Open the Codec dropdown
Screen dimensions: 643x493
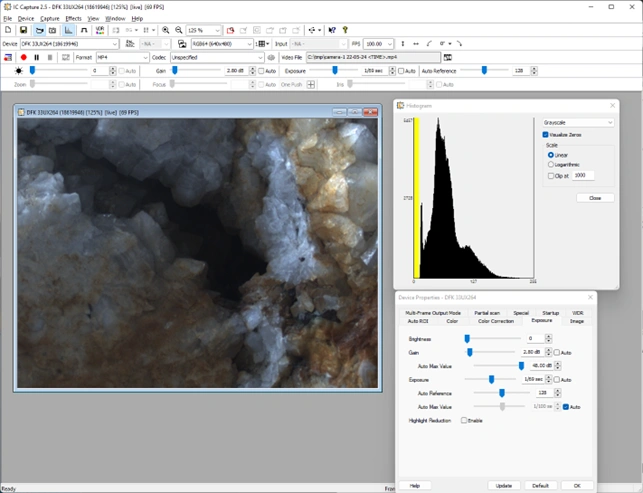click(214, 57)
